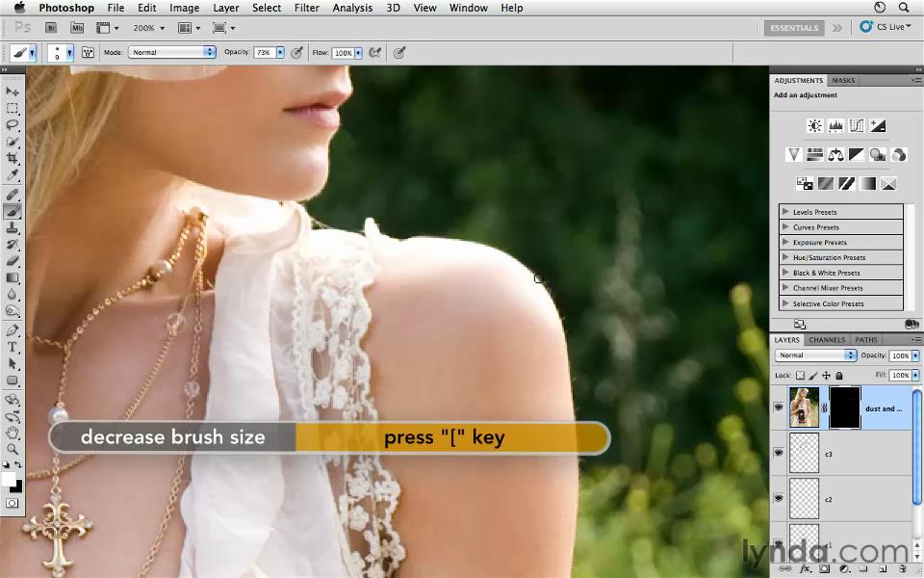Image resolution: width=924 pixels, height=578 pixels.
Task: Open the Filter menu
Action: point(306,8)
